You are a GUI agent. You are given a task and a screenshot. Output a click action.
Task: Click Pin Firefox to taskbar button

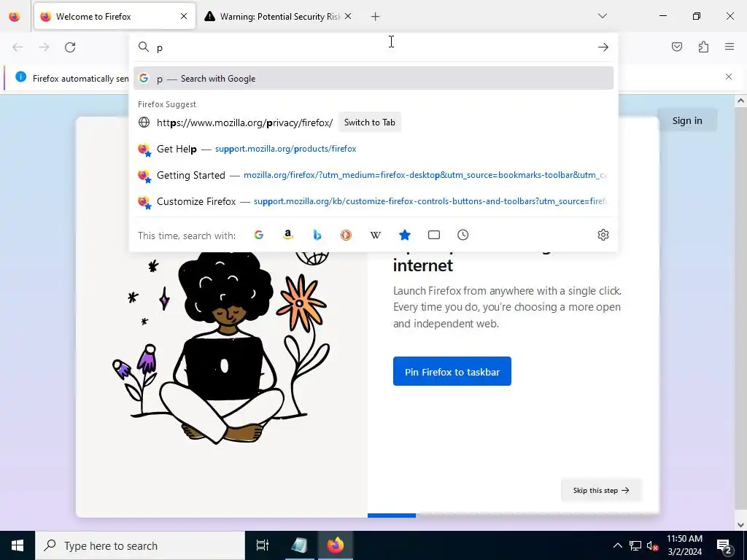point(452,371)
